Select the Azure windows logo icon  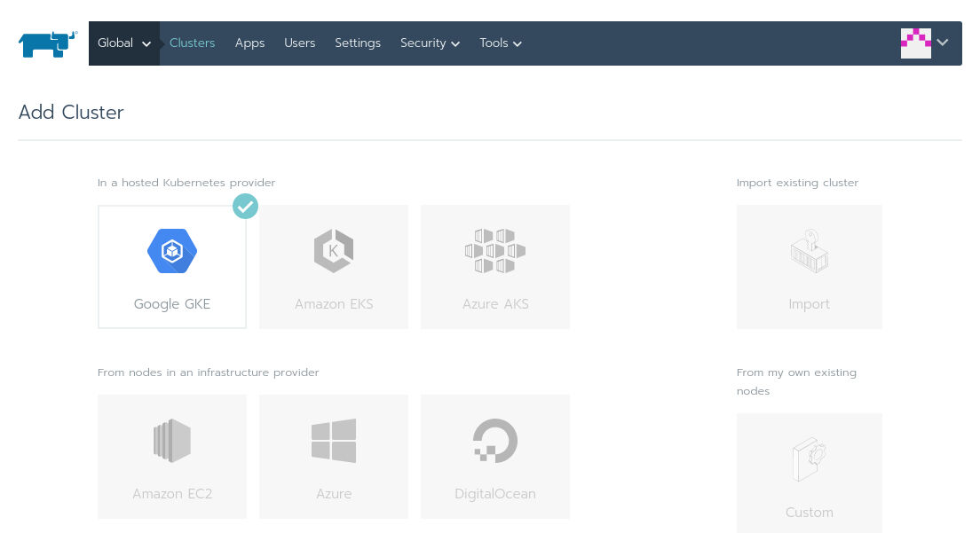[334, 441]
